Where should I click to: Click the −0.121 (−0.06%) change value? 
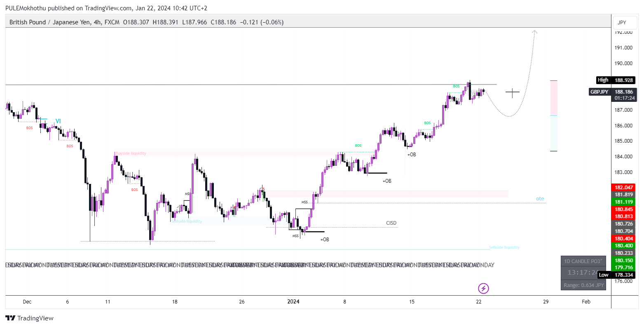pyautogui.click(x=262, y=22)
